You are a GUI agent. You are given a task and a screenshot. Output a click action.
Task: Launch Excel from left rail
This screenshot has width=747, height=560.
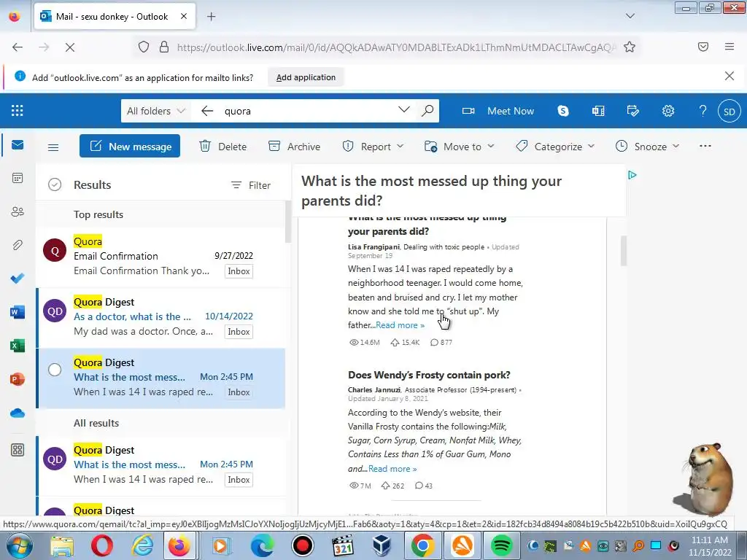point(18,346)
